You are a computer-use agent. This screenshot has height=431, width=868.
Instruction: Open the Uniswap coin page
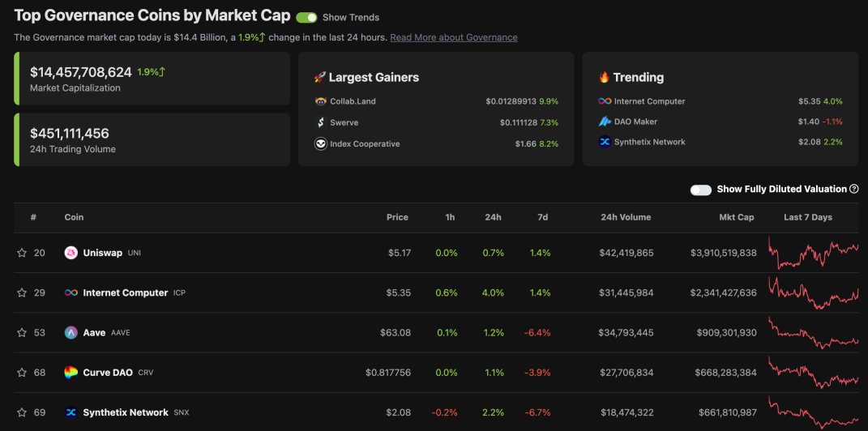click(102, 253)
